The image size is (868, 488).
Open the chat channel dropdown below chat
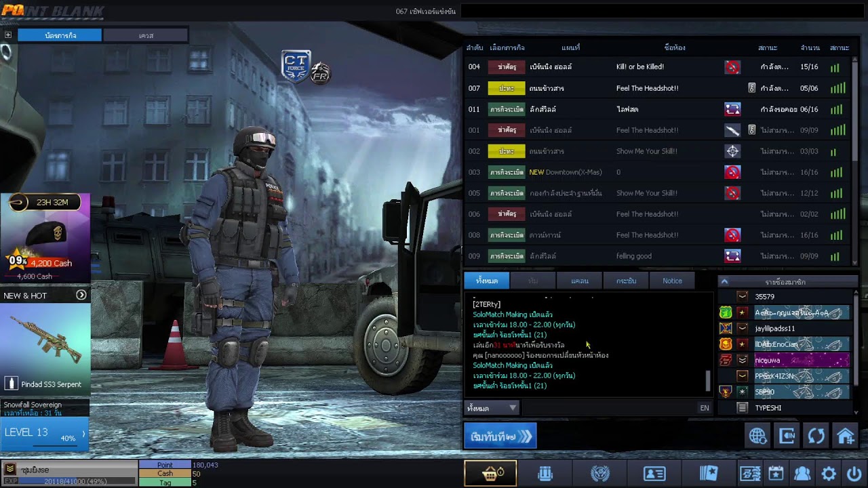pyautogui.click(x=492, y=408)
